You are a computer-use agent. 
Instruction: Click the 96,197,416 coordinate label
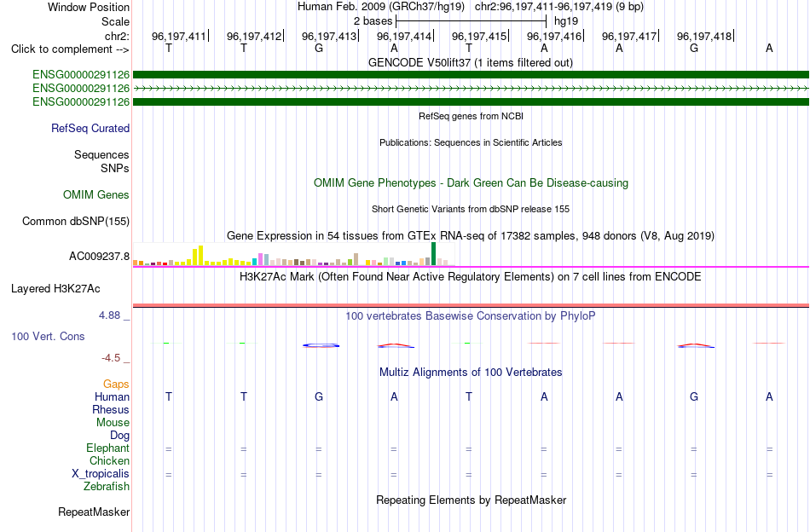[x=553, y=36]
